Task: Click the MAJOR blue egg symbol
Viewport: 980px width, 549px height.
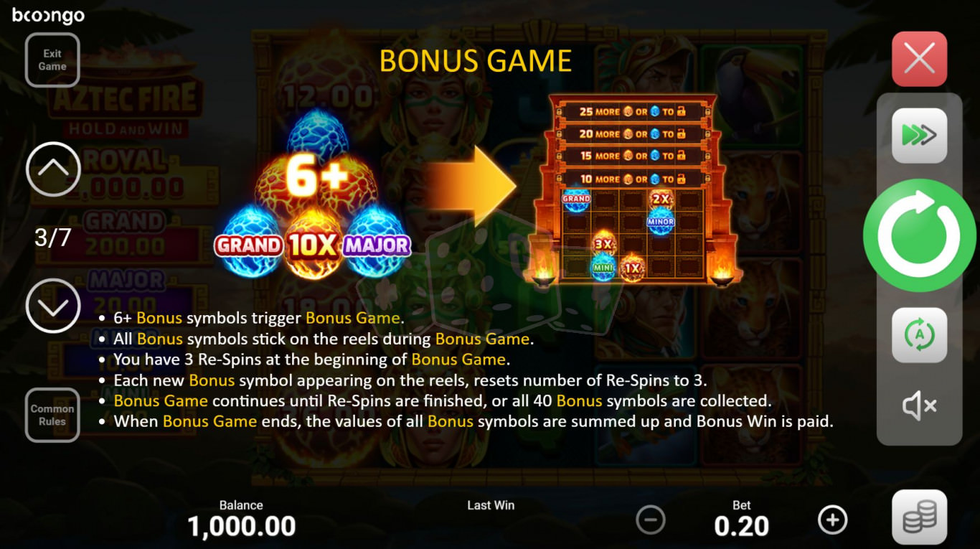Action: click(377, 242)
